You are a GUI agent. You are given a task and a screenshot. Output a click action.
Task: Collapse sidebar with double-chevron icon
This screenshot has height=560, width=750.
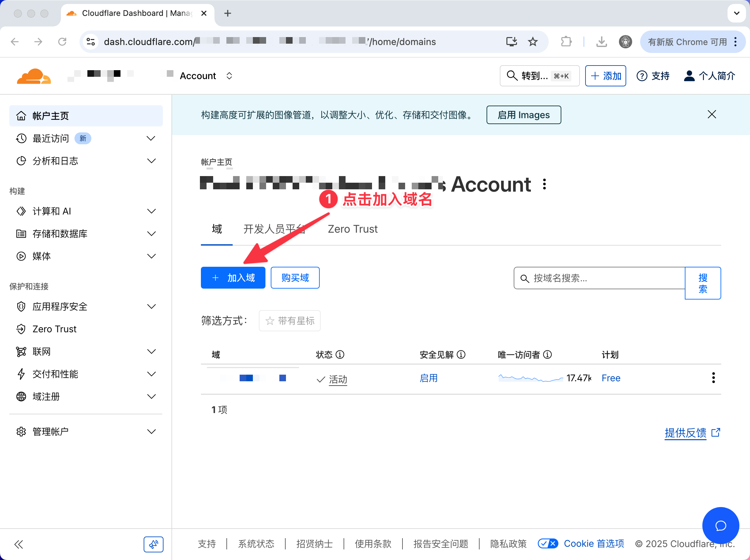point(19,544)
